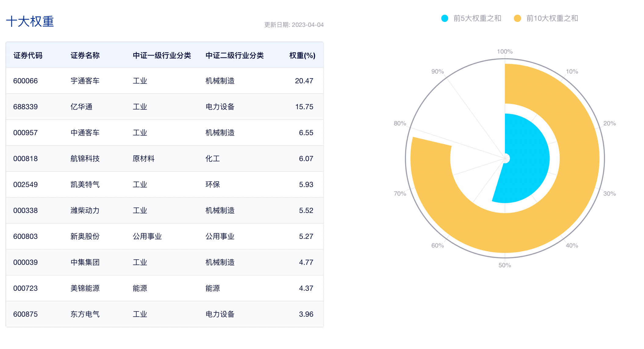Click 机械制造 in the 中集集团 row

(x=220, y=262)
